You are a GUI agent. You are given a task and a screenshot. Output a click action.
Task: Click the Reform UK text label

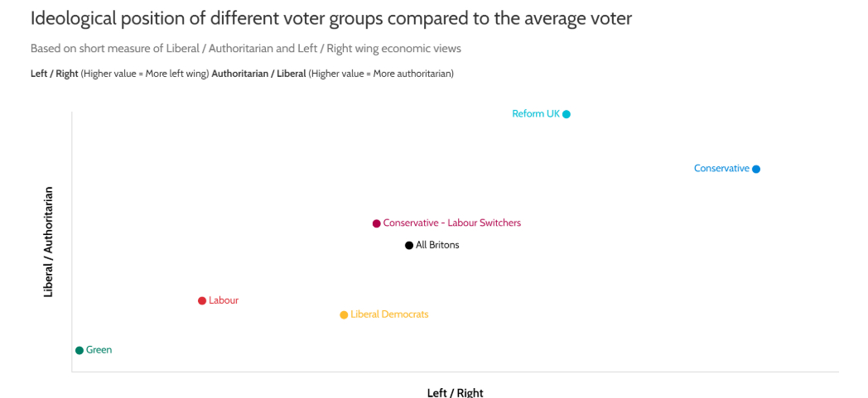coord(536,114)
